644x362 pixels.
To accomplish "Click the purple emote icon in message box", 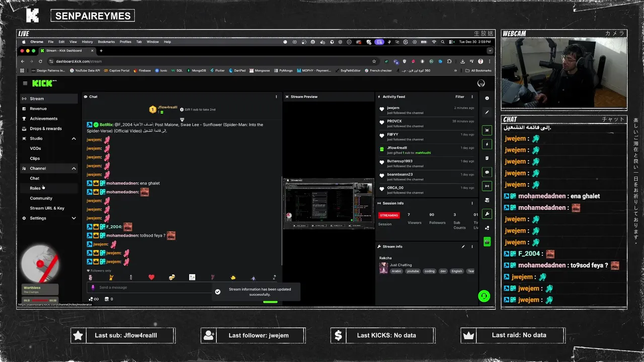I will tap(93, 288).
